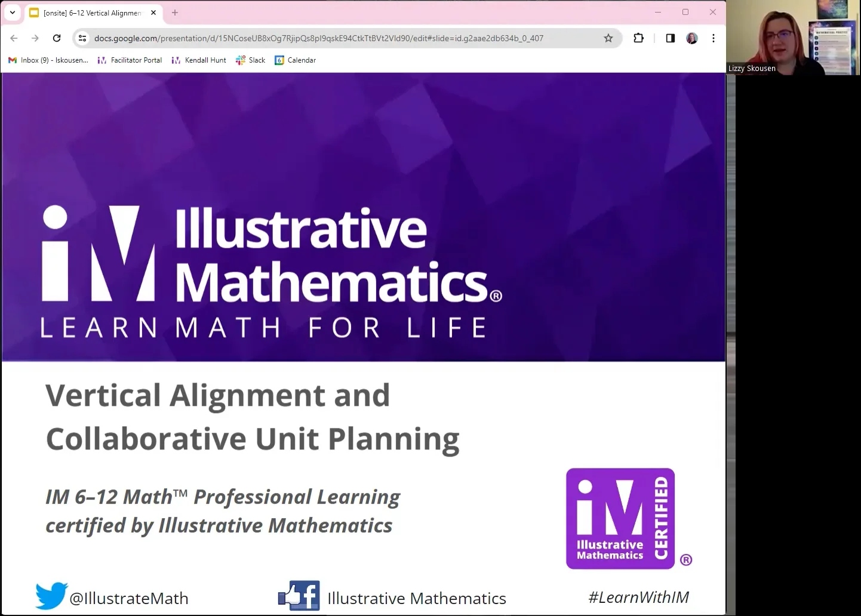861x616 pixels.
Task: Click the Collaborative Unit Planning text
Action: coord(253,440)
